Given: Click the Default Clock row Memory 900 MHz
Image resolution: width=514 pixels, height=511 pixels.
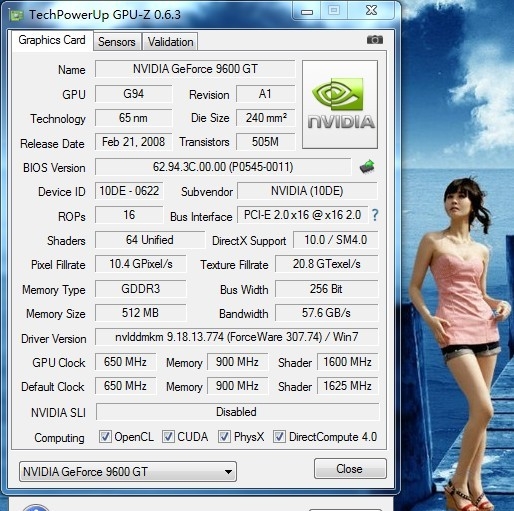Looking at the screenshot, I should (237, 386).
